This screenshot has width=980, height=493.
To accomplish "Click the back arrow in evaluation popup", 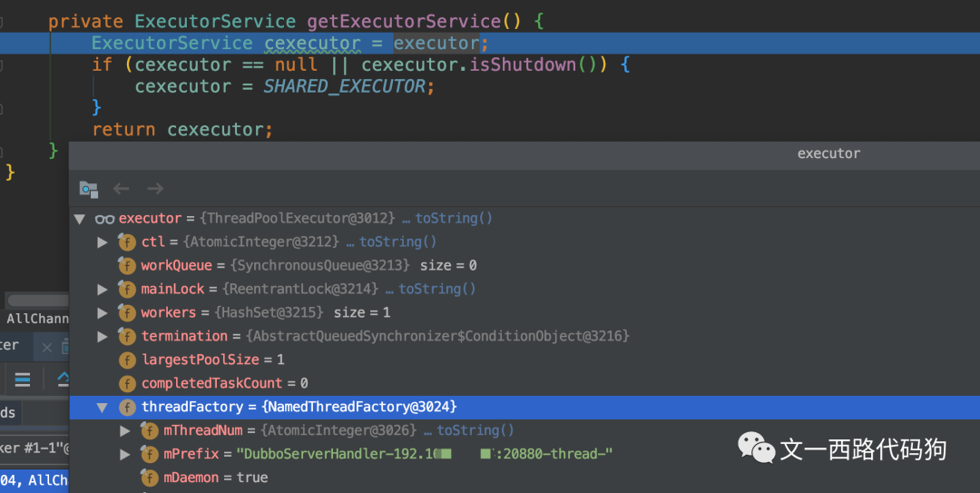I will [122, 189].
